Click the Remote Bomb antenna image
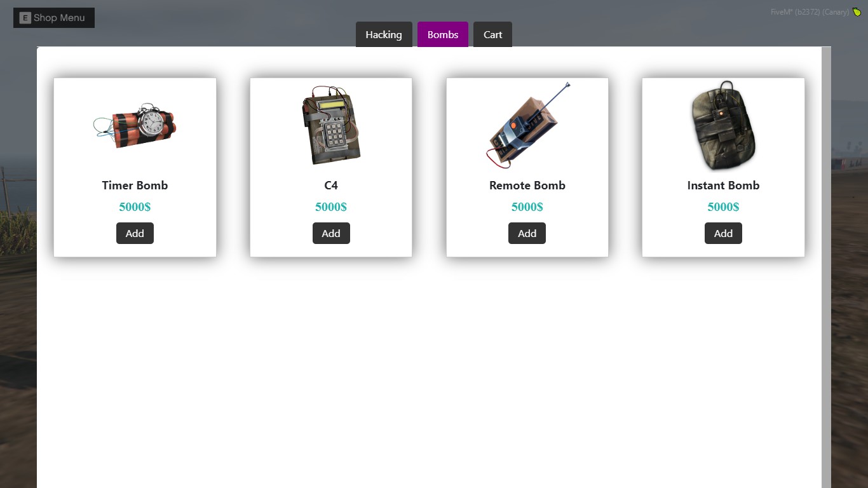Screen dimensions: 868x488 tap(527, 125)
